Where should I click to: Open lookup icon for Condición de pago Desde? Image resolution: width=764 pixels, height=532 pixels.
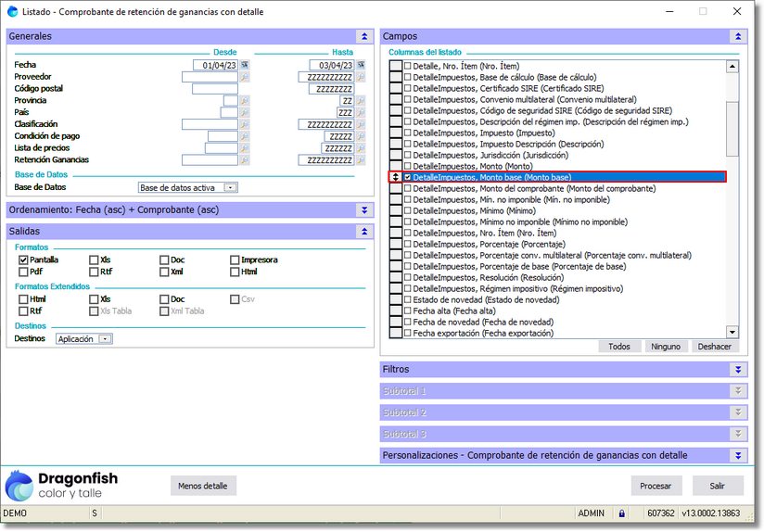coord(245,136)
